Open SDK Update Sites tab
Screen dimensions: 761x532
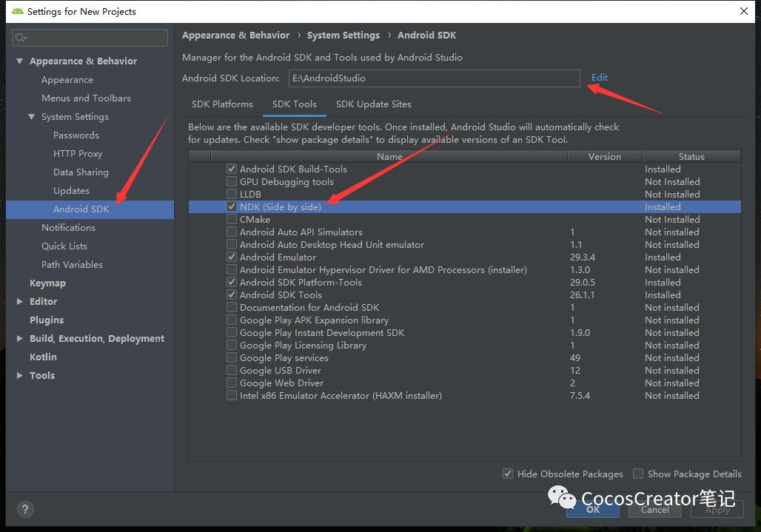(373, 104)
